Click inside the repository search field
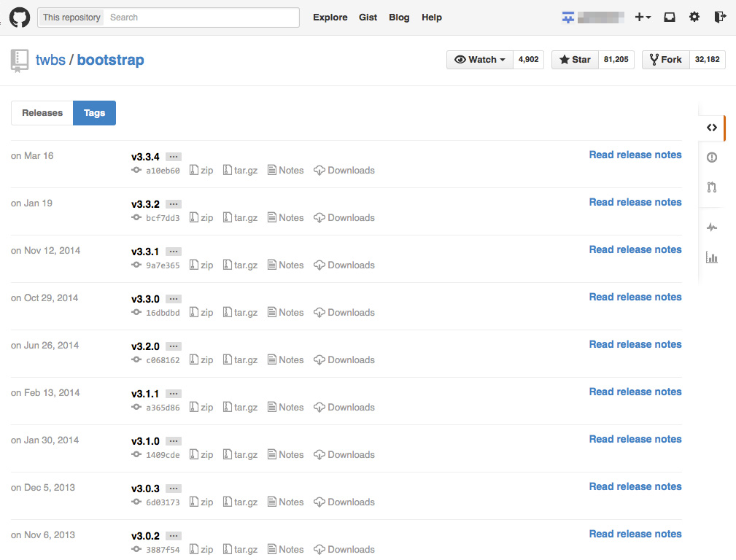The width and height of the screenshot is (736, 560). [x=202, y=17]
